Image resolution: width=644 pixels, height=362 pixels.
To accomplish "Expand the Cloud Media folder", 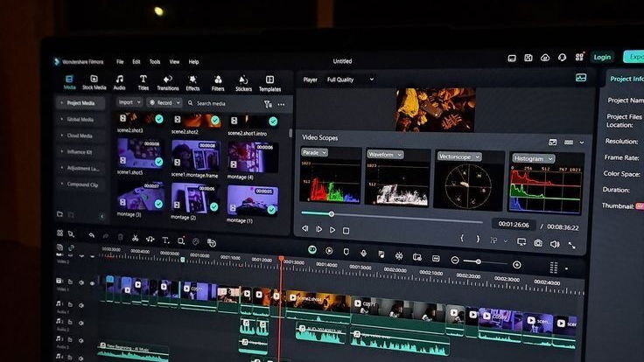I will (80, 136).
